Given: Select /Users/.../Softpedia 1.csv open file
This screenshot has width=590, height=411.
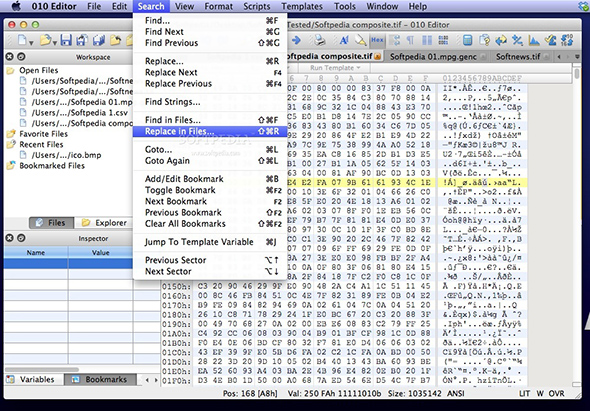Looking at the screenshot, I should pyautogui.click(x=79, y=113).
